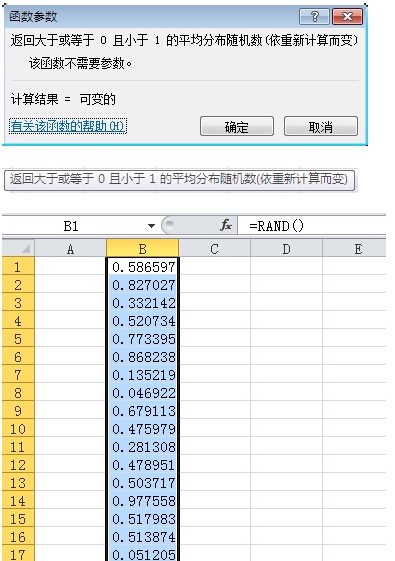Click cell with value 0.475979

142,428
